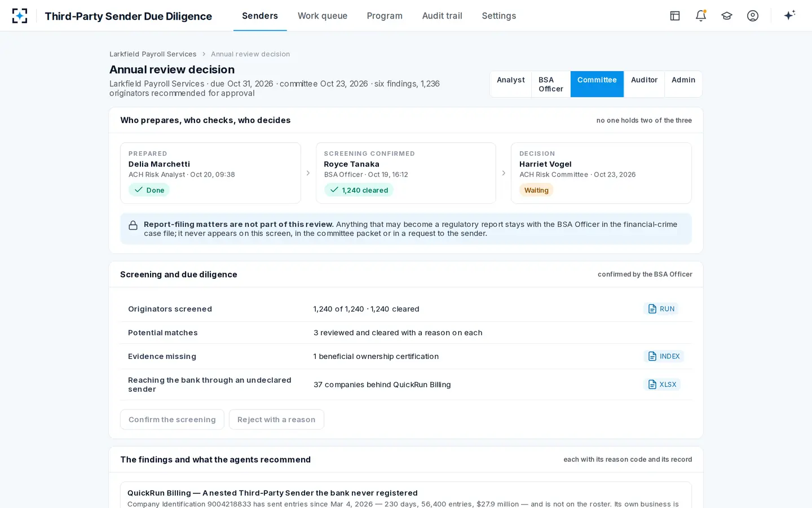This screenshot has width=812, height=508.
Task: Click '37 companies behind QuickRun Billing' text
Action: coord(382,384)
